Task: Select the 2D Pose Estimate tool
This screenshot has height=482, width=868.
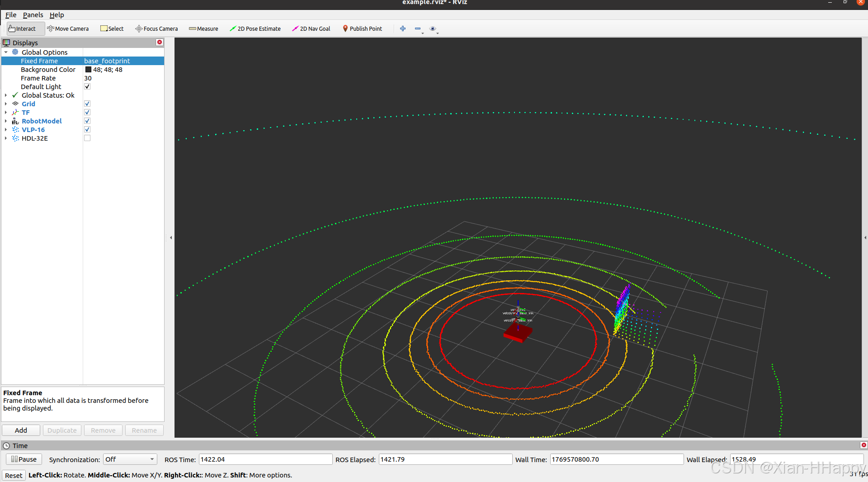Action: (x=255, y=28)
